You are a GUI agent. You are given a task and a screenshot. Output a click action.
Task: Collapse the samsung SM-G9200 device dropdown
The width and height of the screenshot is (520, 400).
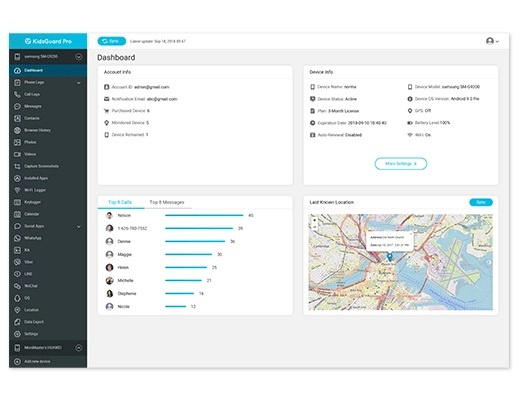point(79,57)
